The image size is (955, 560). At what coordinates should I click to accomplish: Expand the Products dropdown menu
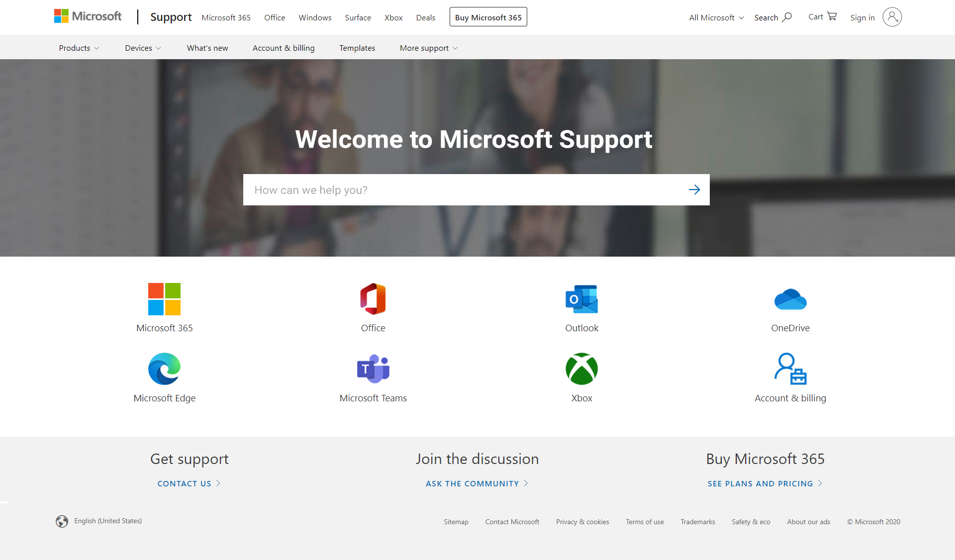79,48
